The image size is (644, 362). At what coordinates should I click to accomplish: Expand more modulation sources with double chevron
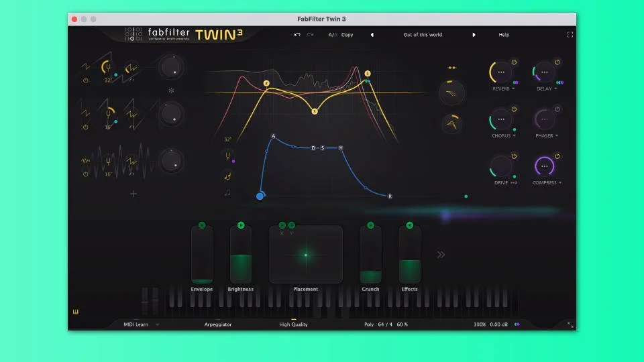pyautogui.click(x=441, y=255)
